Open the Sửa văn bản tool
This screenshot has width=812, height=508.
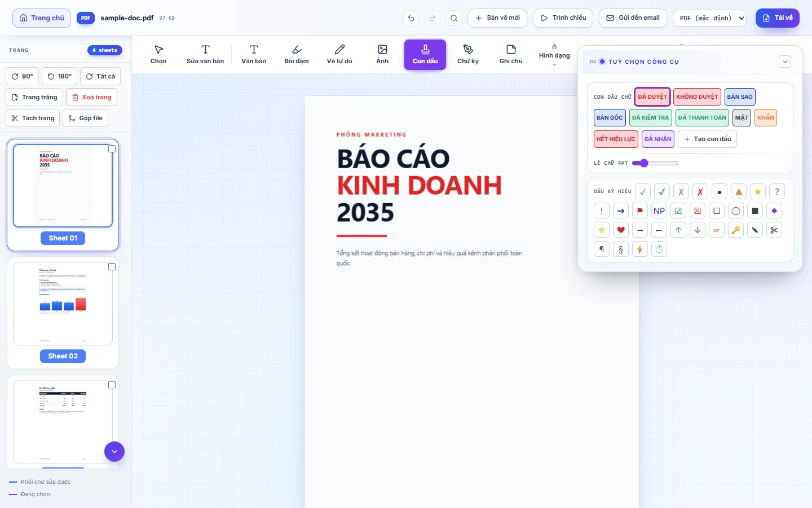coord(205,55)
